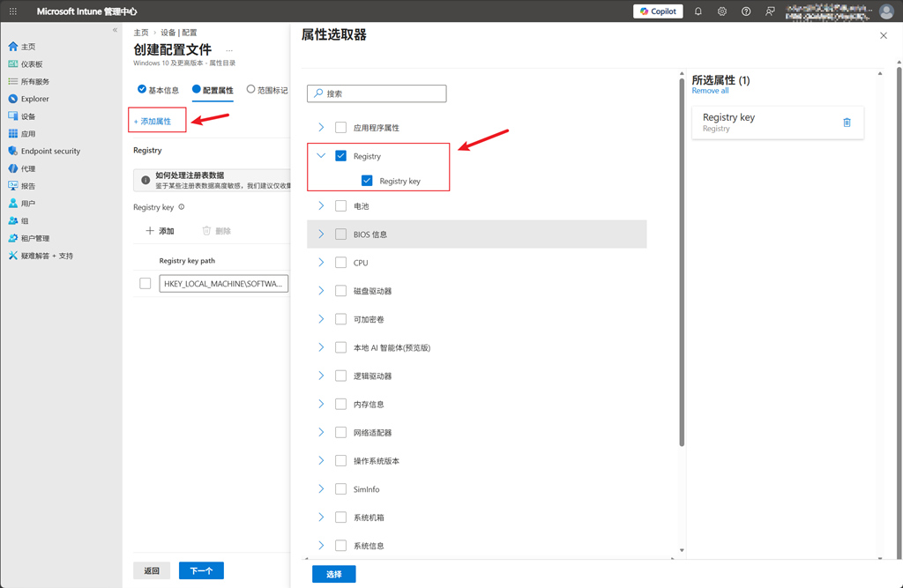Image resolution: width=903 pixels, height=588 pixels.
Task: Click Remove all selected properties
Action: click(710, 91)
